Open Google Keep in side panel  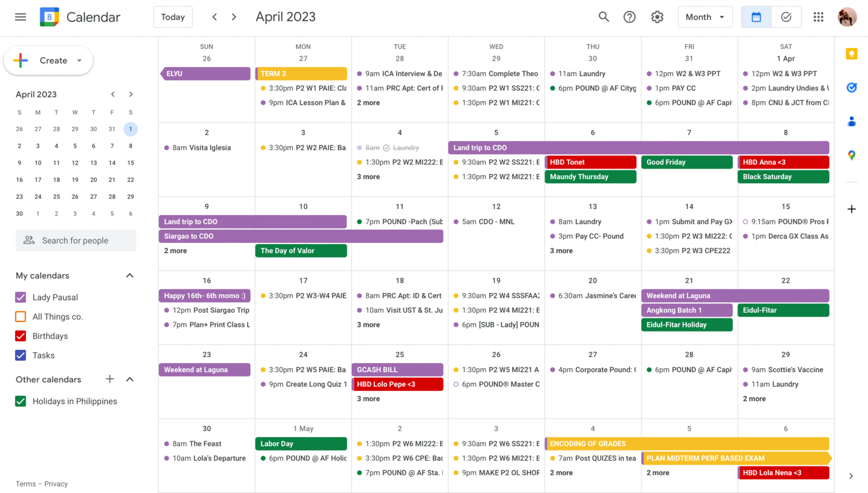pyautogui.click(x=852, y=54)
